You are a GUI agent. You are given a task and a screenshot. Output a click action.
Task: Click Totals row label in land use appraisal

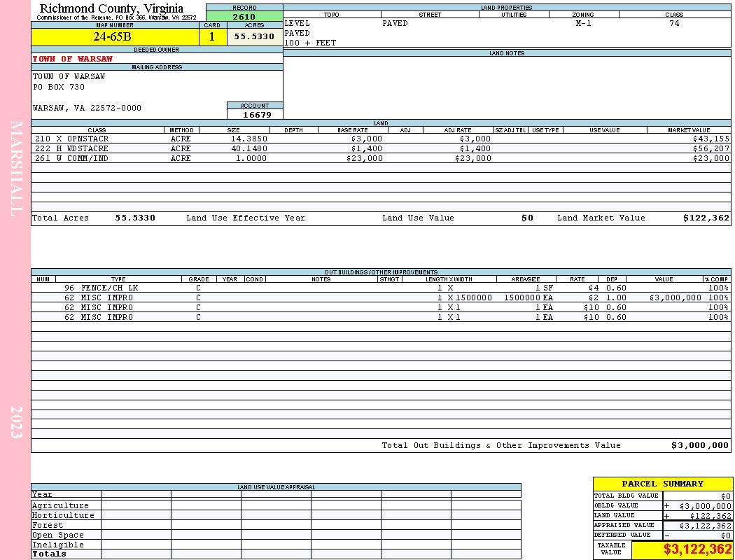(49, 554)
